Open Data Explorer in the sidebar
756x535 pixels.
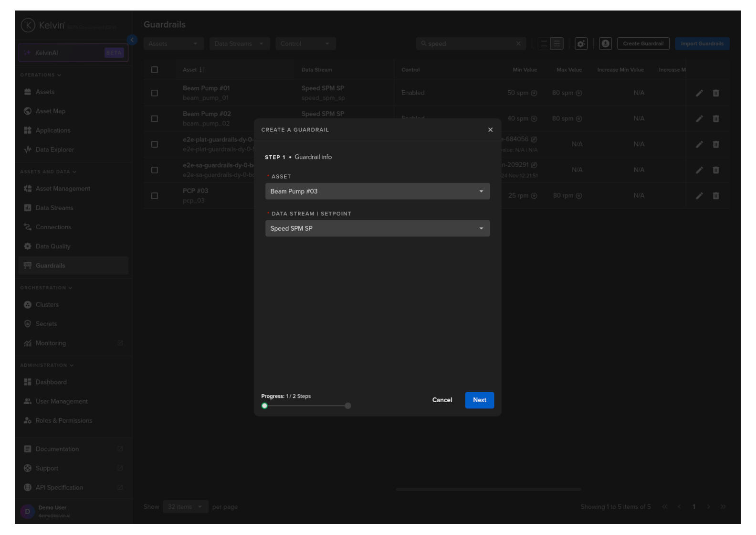tap(54, 150)
